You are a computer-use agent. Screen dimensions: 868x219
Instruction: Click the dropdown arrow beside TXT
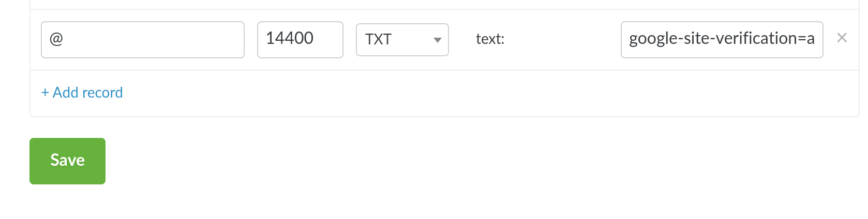point(437,40)
